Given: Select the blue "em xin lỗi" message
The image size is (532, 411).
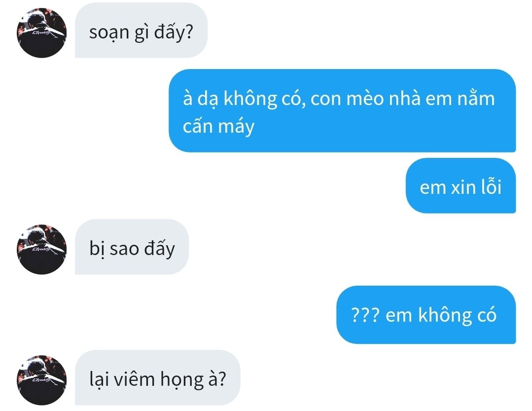Looking at the screenshot, I should [461, 186].
